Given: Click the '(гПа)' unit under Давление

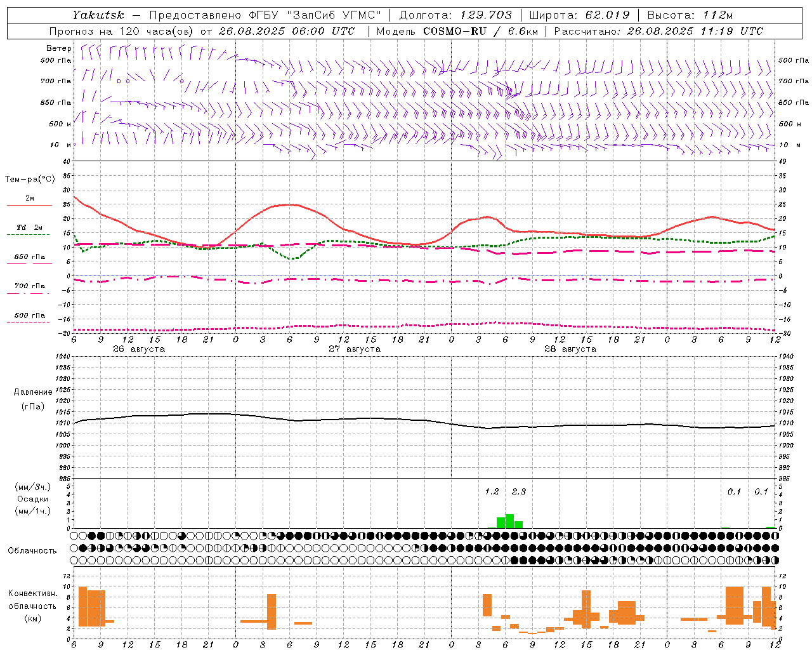Looking at the screenshot, I should tap(33, 406).
